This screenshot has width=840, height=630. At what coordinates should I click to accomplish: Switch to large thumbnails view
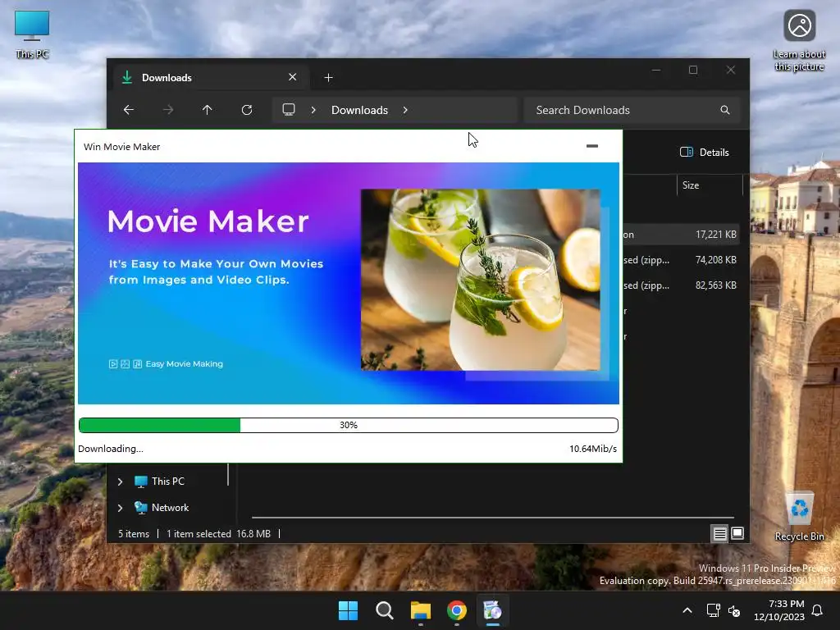point(737,533)
